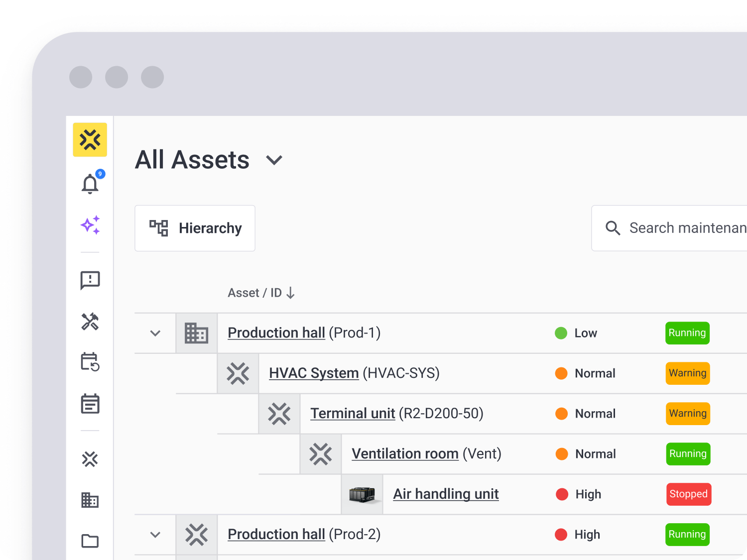Screen dimensions: 747x560
Task: Click the Normal criticality of HVAC System
Action: 585,373
